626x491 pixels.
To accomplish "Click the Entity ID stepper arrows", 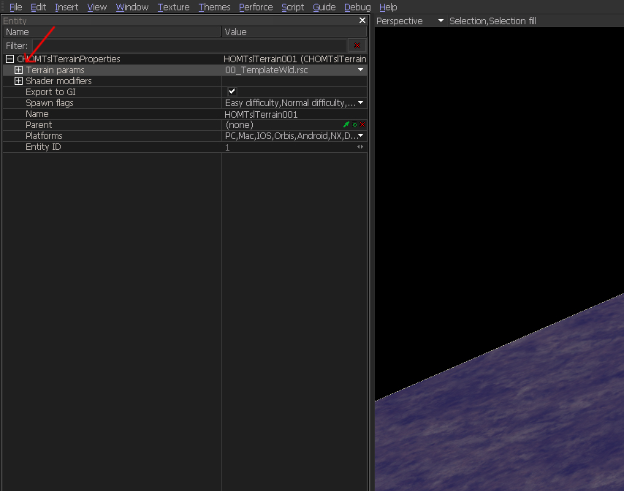I will coord(360,147).
